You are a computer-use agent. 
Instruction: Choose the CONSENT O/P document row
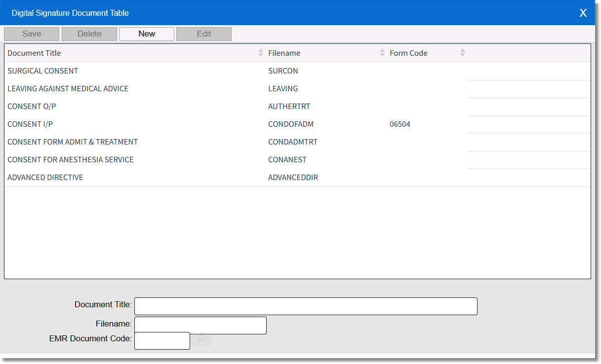point(32,107)
